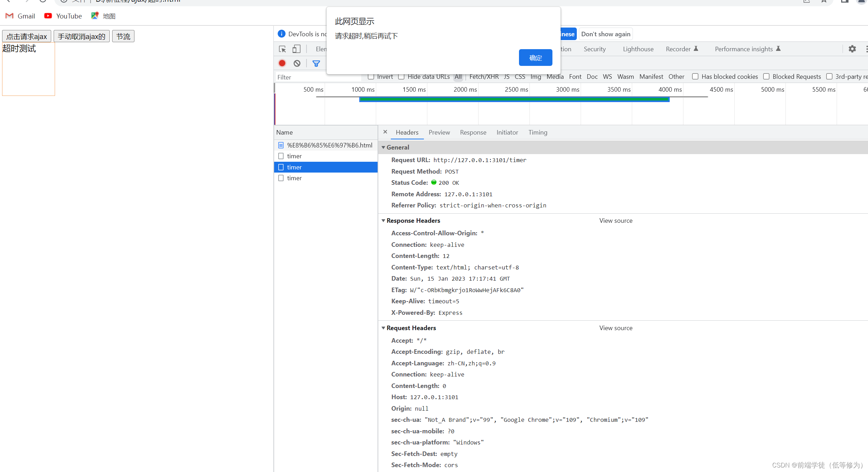
Task: Click the Name column header
Action: click(326, 132)
